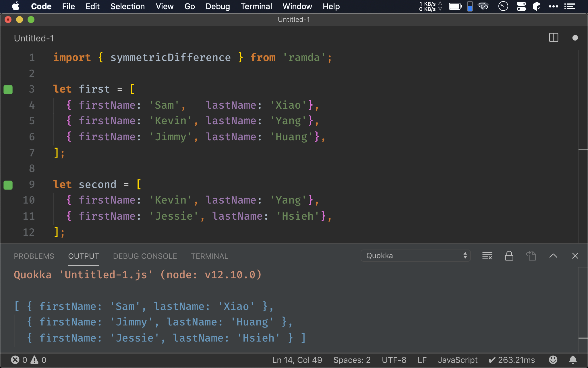Close the bottom panel
The height and width of the screenshot is (368, 588).
point(575,256)
